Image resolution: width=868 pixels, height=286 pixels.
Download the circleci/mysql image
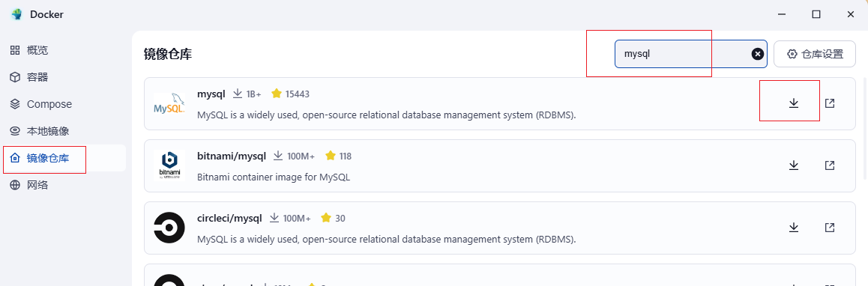(793, 228)
